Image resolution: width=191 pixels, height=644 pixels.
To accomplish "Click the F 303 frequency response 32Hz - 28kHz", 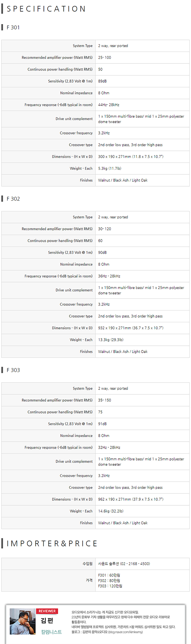I will (x=109, y=447).
